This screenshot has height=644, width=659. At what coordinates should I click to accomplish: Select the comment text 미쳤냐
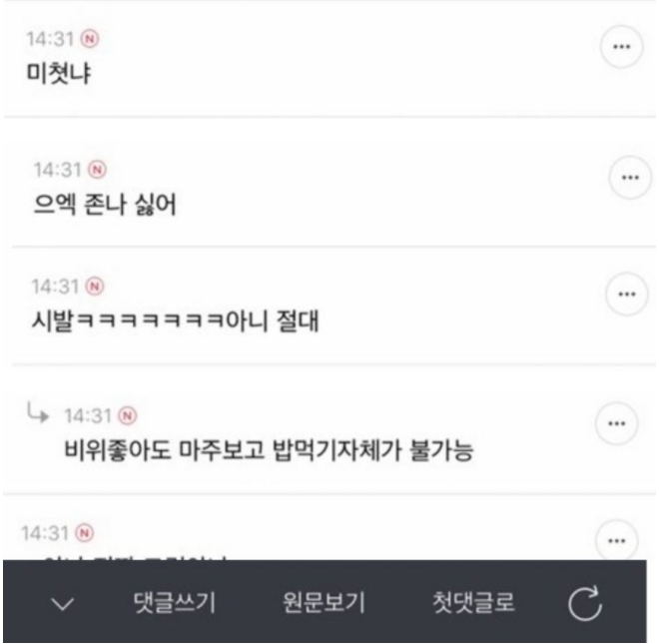click(x=59, y=73)
